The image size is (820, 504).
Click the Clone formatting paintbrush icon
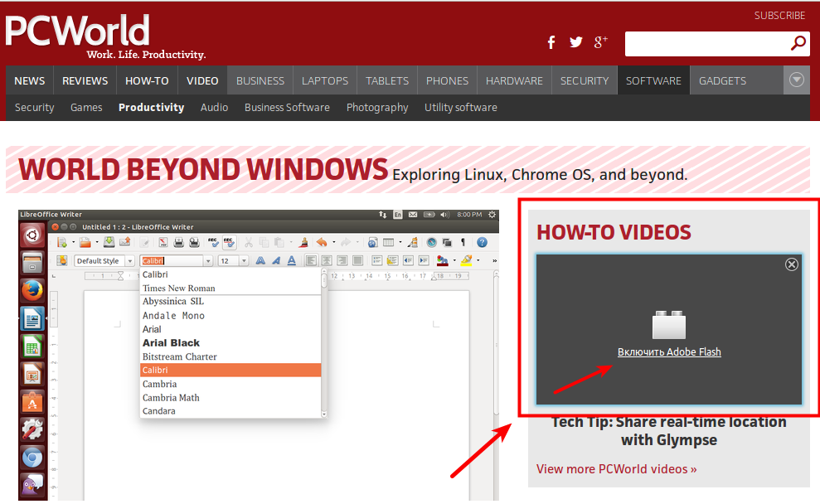(303, 243)
